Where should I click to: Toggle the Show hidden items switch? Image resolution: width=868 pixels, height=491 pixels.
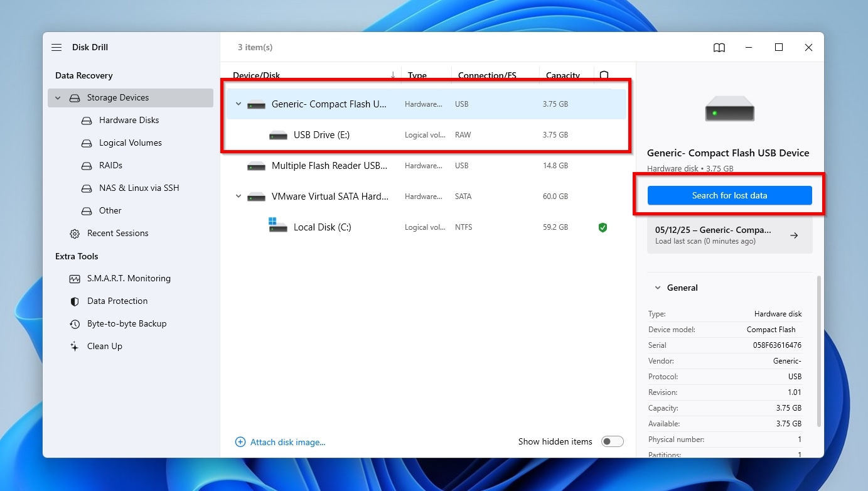[613, 441]
